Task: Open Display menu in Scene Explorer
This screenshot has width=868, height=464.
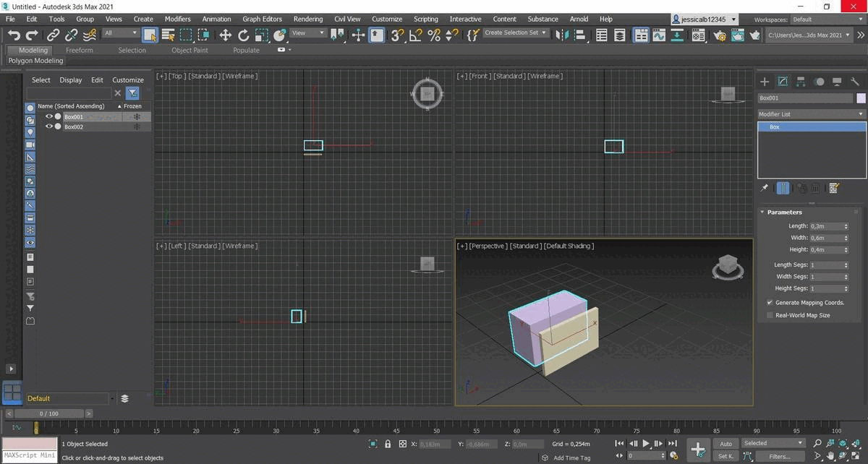Action: (x=71, y=80)
